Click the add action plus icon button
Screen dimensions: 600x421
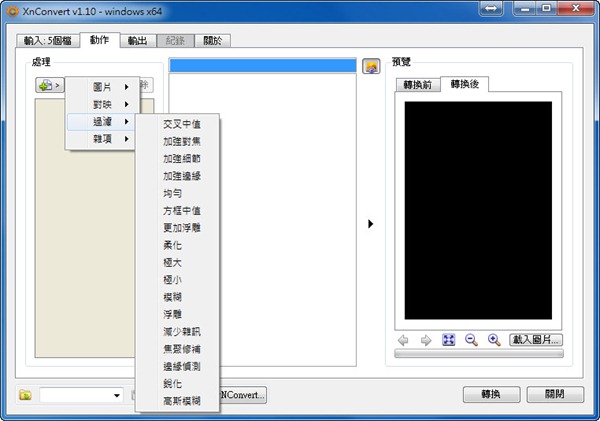(50, 85)
